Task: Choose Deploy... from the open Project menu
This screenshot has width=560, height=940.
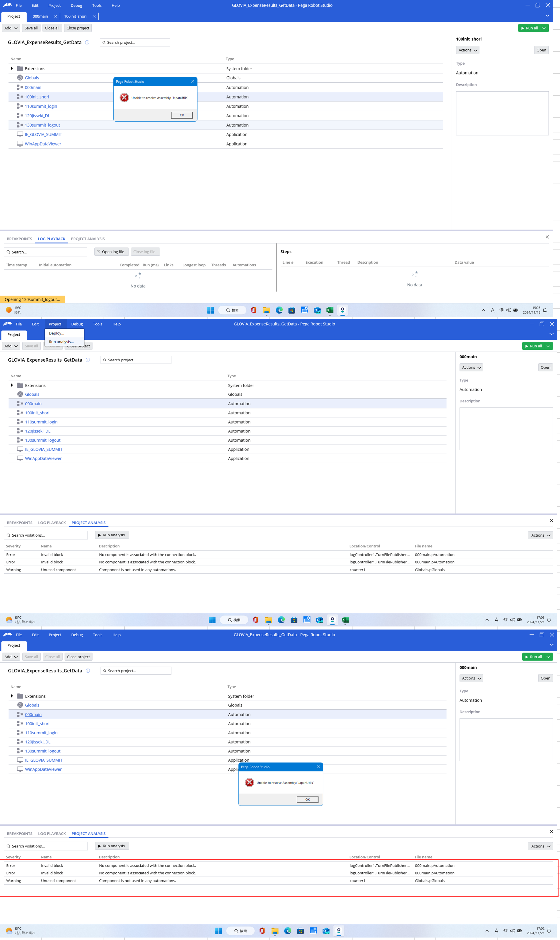Action: (57, 333)
